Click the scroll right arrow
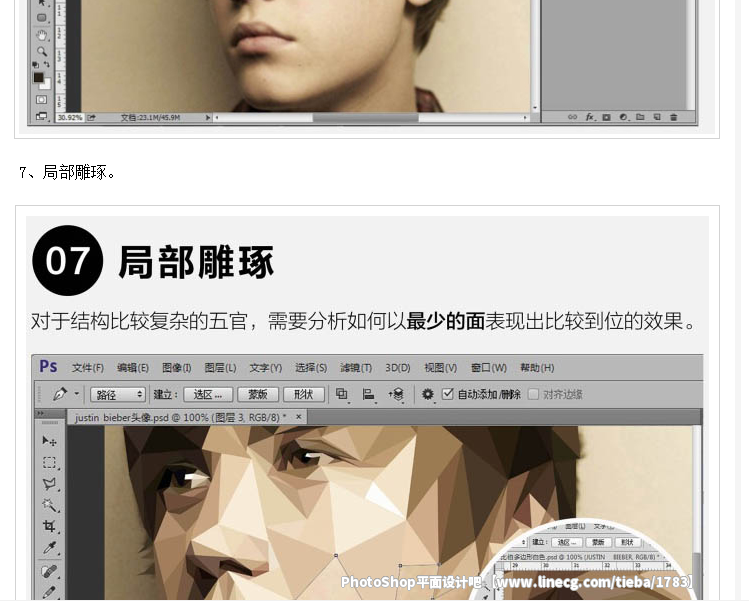Image resolution: width=749 pixels, height=601 pixels. tap(525, 118)
